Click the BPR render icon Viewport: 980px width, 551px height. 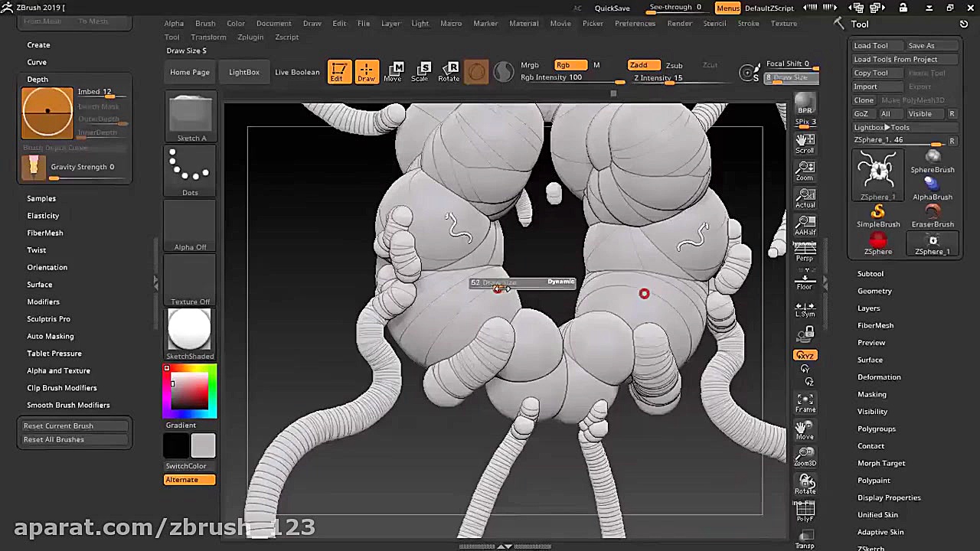pyautogui.click(x=805, y=104)
